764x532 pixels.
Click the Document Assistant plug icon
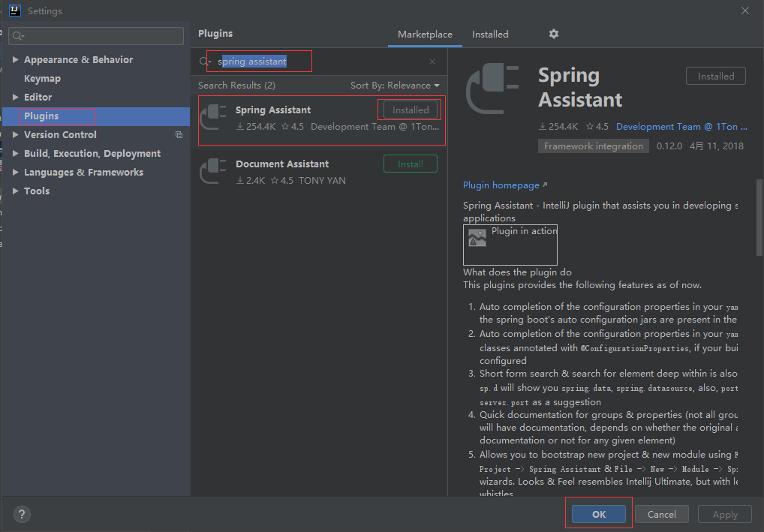213,171
